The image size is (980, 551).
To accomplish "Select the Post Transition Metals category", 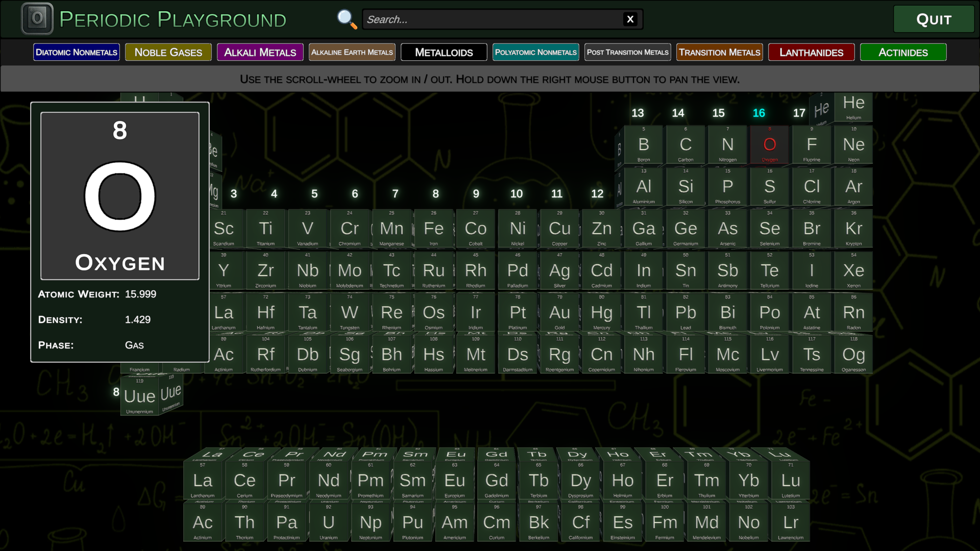I will [628, 52].
